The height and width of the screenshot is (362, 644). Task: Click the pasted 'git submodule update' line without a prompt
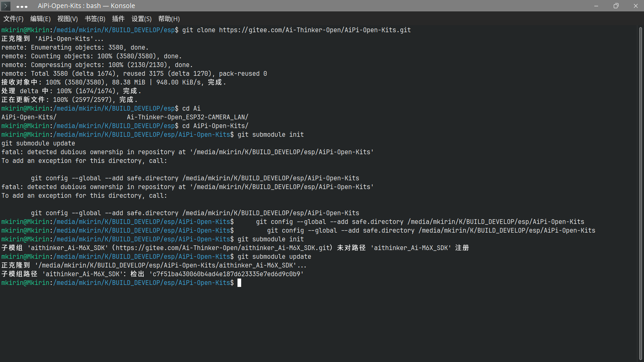tap(38, 143)
